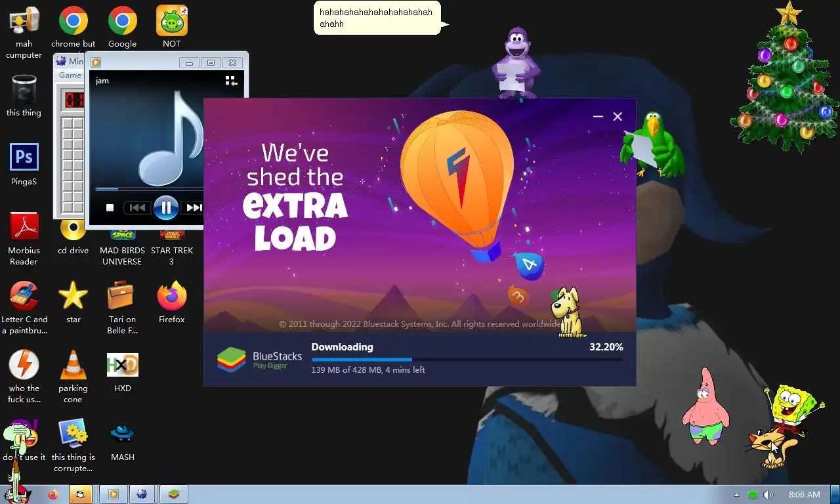Launch the 'MAD BIRDS UNIVERSE' shortcut
840x504 pixels.
122,247
